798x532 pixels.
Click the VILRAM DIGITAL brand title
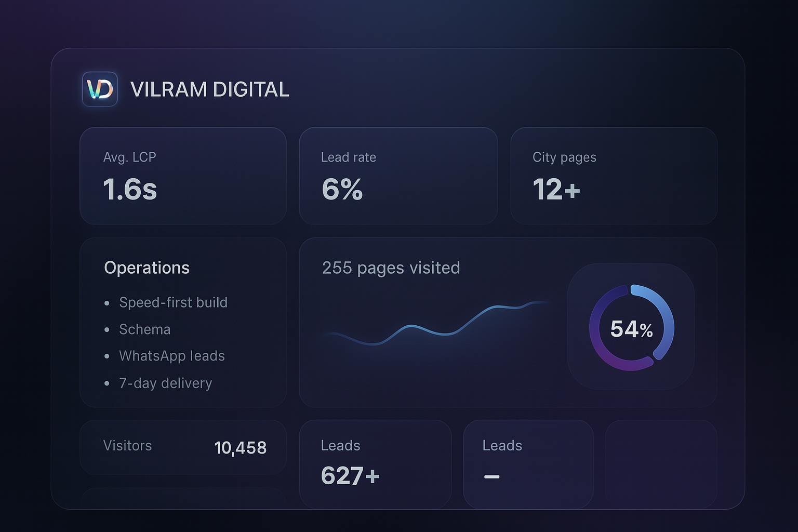coord(209,89)
